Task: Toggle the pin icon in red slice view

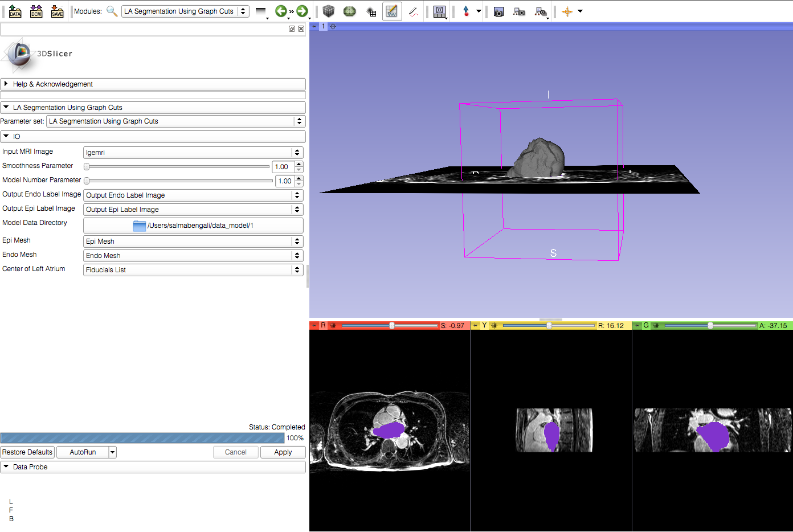Action: pyautogui.click(x=314, y=326)
